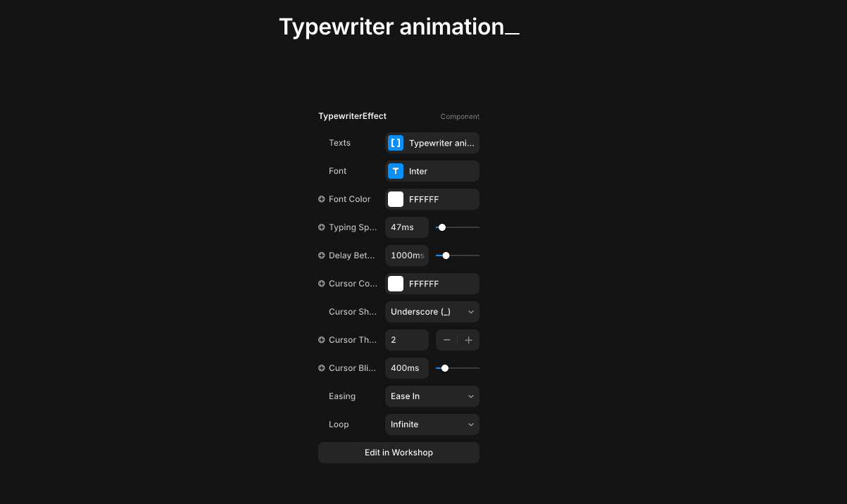Click the plus icon beside Cursor Thickness
Viewport: 847px width, 504px height.
click(x=322, y=340)
